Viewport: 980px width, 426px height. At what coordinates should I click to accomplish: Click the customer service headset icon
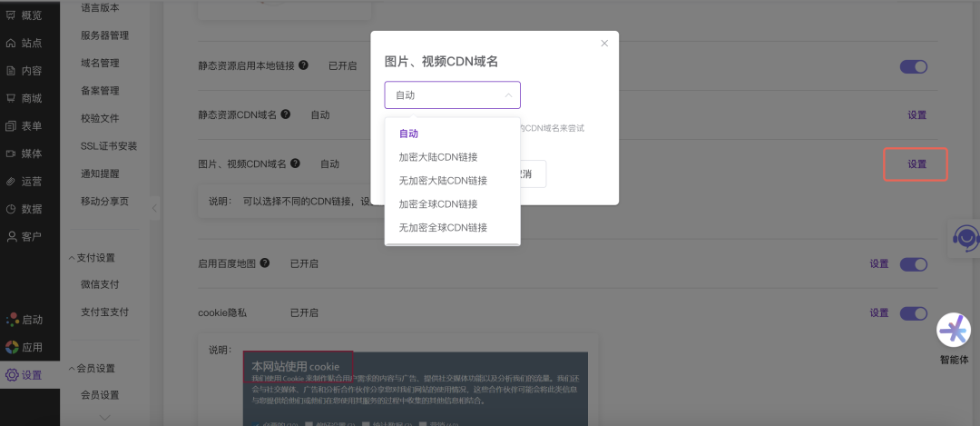[x=965, y=239]
